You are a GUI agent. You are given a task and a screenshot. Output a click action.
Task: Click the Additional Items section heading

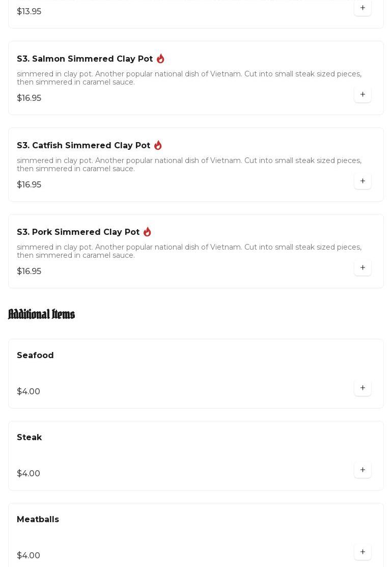coord(42,314)
